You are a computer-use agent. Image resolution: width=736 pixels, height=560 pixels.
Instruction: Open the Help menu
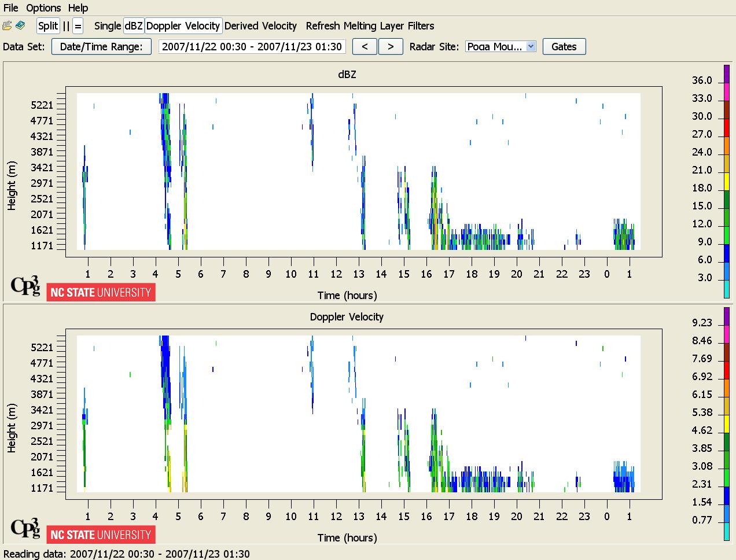point(78,8)
